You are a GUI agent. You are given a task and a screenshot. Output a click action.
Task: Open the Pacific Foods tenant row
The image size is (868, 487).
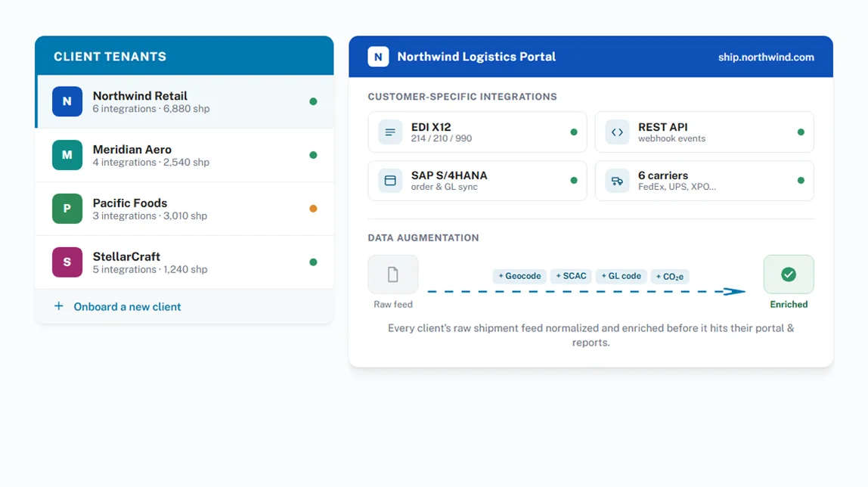(184, 209)
